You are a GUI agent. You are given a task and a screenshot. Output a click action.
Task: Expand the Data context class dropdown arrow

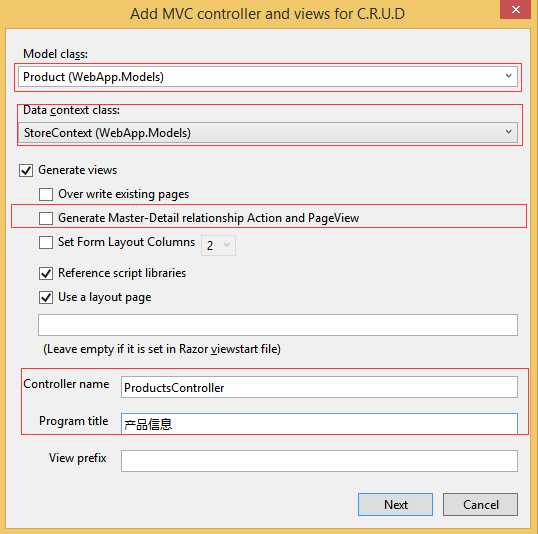point(508,132)
